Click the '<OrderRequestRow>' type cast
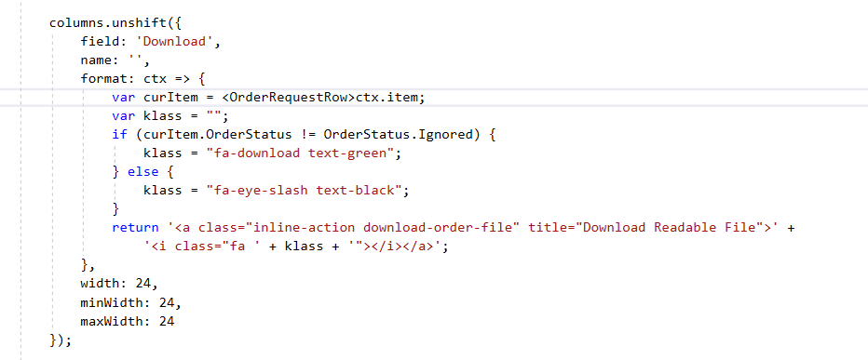The height and width of the screenshot is (360, 868). coord(289,98)
